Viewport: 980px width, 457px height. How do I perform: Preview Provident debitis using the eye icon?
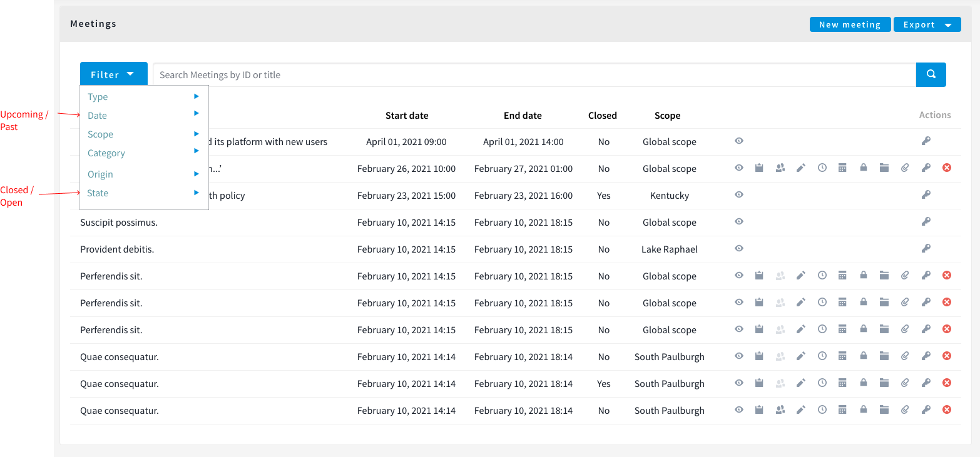click(x=739, y=249)
